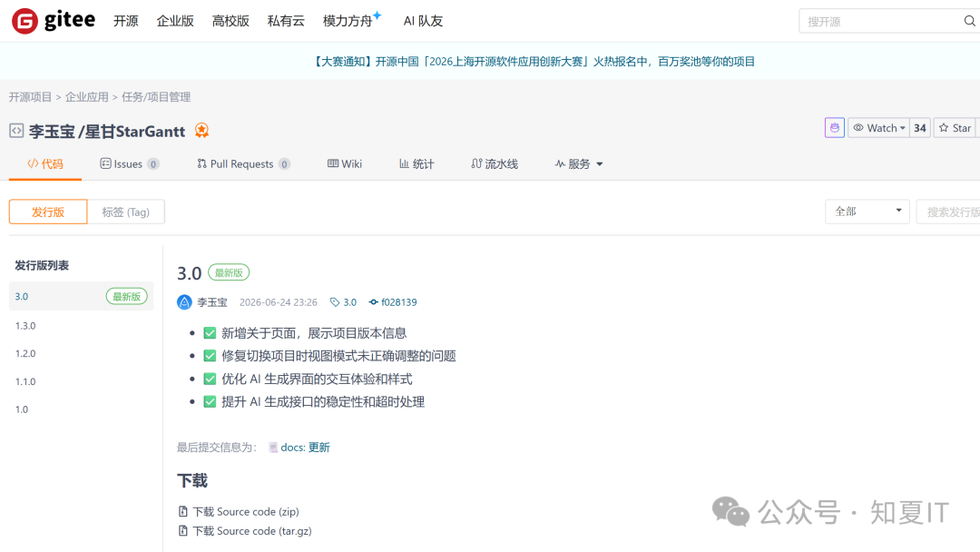Select the 标签 (Tag) tab button
Image resolution: width=980 pixels, height=552 pixels.
point(125,212)
